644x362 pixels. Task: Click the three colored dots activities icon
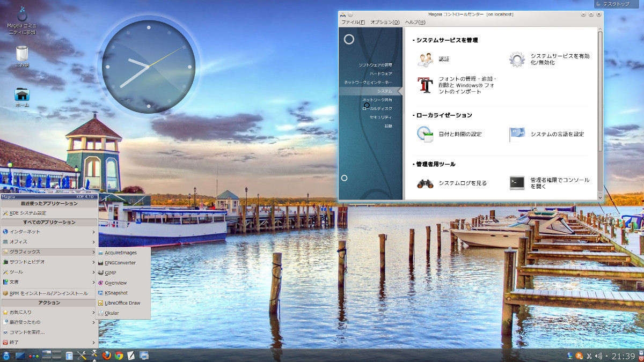pyautogui.click(x=34, y=356)
